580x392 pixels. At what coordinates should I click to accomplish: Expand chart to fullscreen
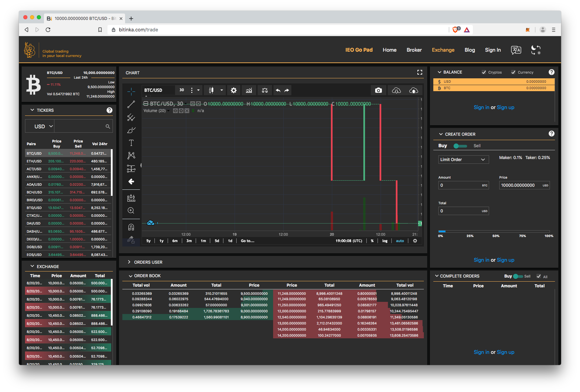click(420, 72)
